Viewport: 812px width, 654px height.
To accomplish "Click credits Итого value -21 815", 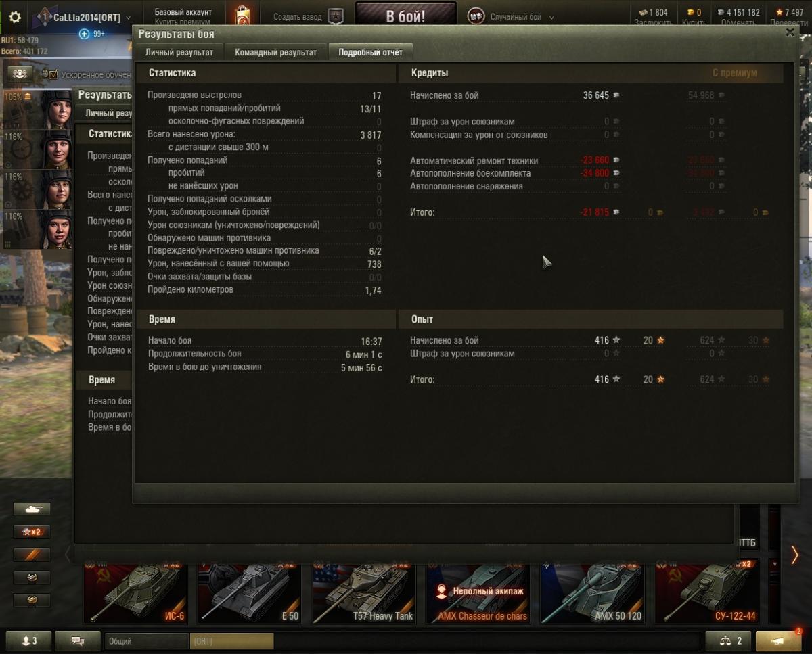I will [x=595, y=212].
